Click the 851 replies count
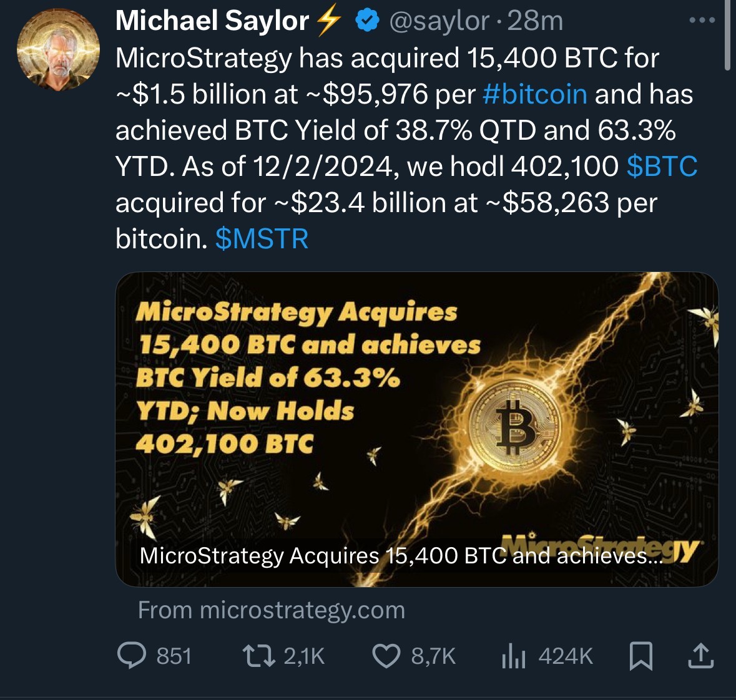The height and width of the screenshot is (700, 736). pyautogui.click(x=174, y=656)
